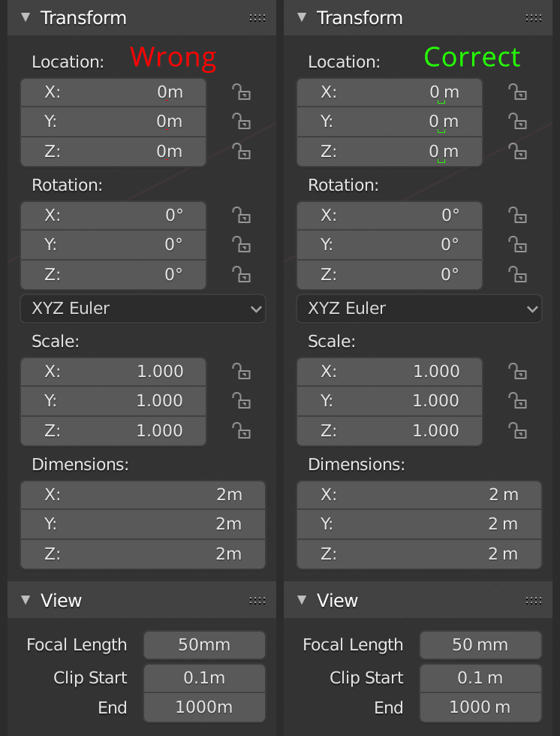Toggle Location X lock in left panel
560x736 pixels.
tap(241, 92)
